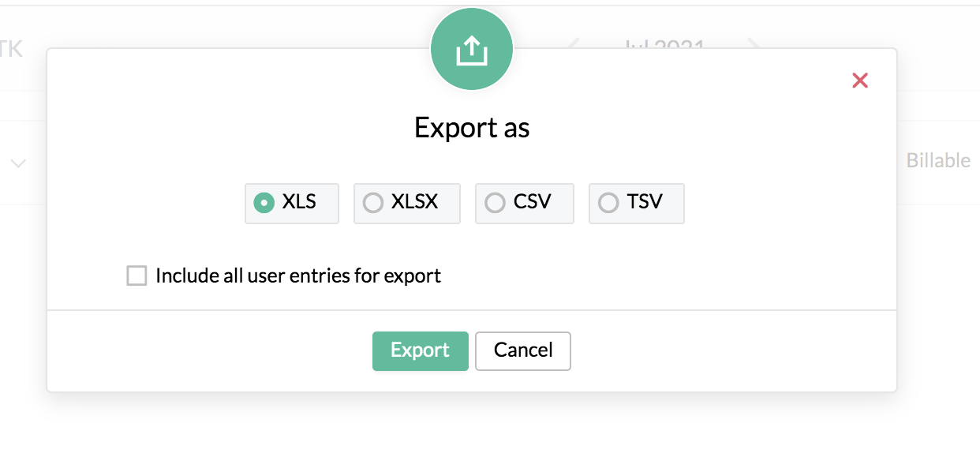Select the TSV radio option
The height and width of the screenshot is (472, 980).
(608, 203)
